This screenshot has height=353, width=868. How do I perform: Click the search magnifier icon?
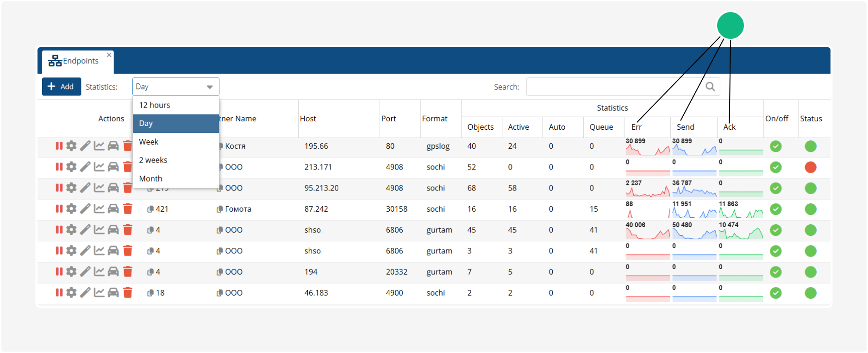[x=710, y=87]
